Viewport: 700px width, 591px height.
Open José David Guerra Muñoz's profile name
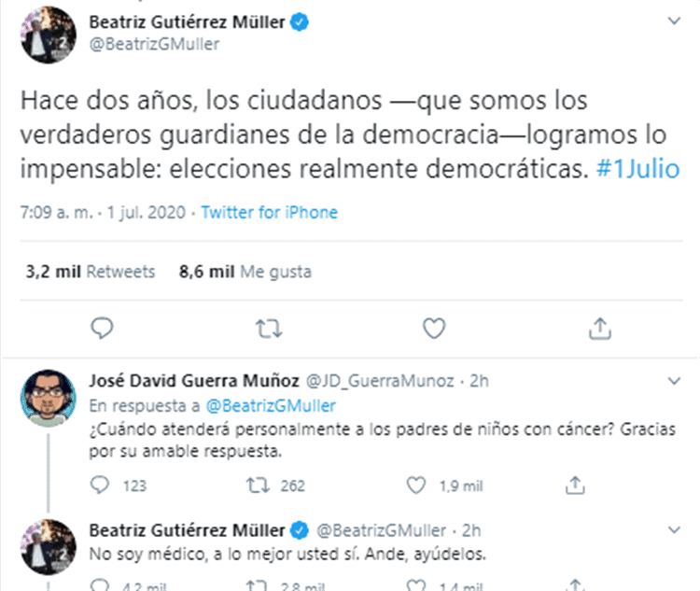[193, 381]
